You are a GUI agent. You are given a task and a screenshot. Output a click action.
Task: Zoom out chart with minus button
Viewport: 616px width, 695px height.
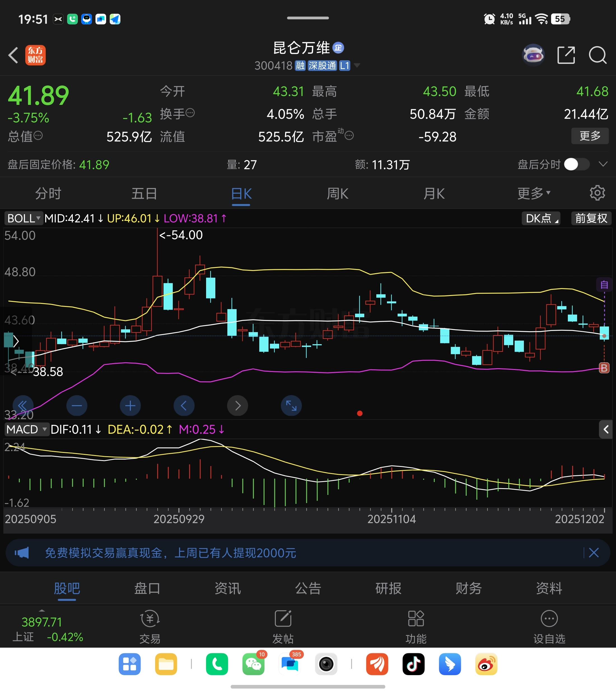[x=77, y=406]
